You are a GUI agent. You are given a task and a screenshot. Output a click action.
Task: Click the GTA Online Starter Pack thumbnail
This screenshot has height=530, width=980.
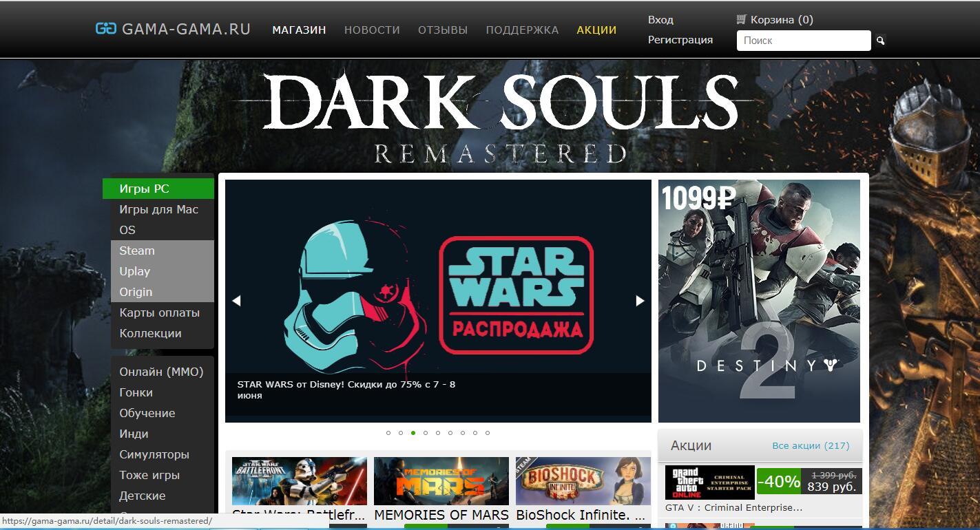710,482
